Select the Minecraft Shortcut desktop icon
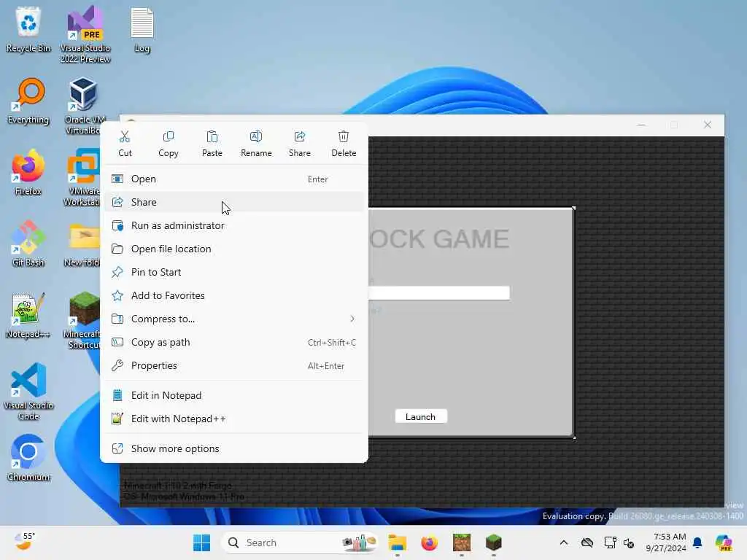Viewport: 747px width, 560px height. (83, 320)
